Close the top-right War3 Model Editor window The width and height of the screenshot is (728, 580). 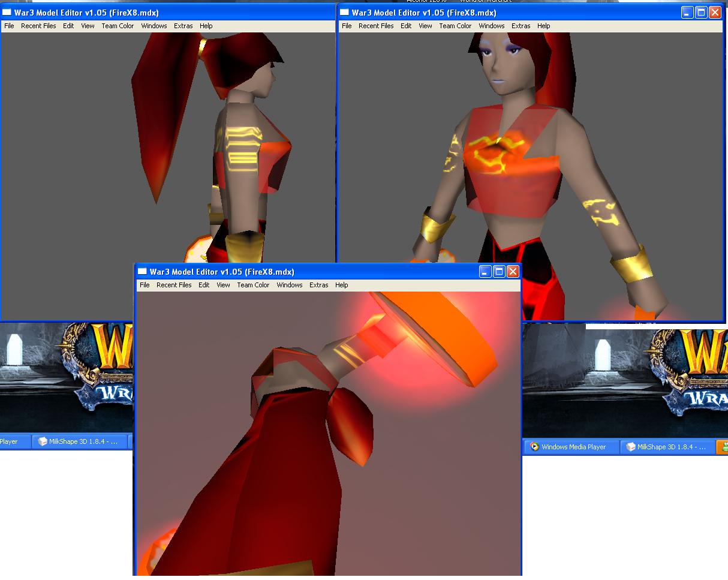pos(715,12)
